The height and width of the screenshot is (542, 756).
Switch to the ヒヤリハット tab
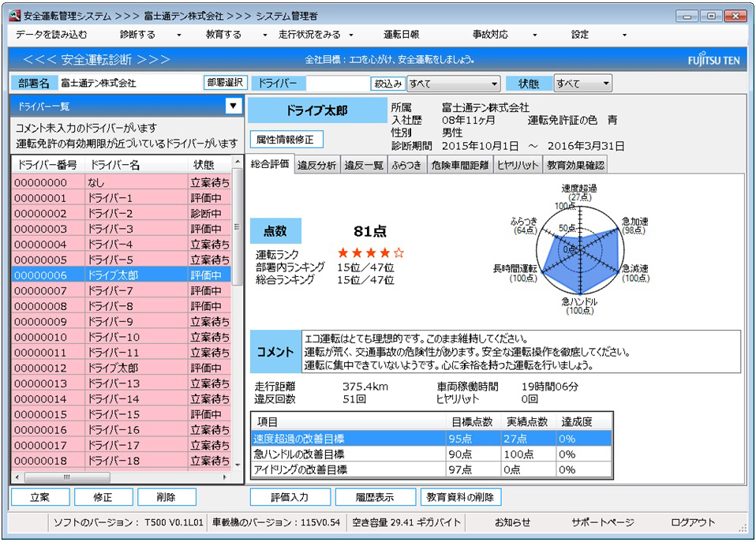pos(518,166)
